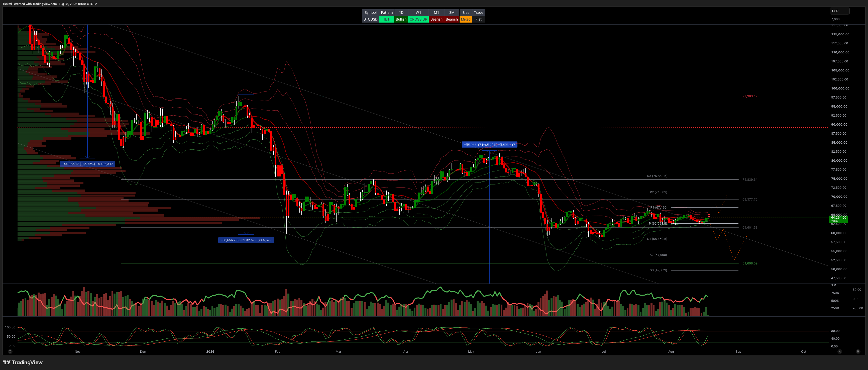Click the Bearish cell under 3M
Screen dimensions: 868x370
[452, 19]
